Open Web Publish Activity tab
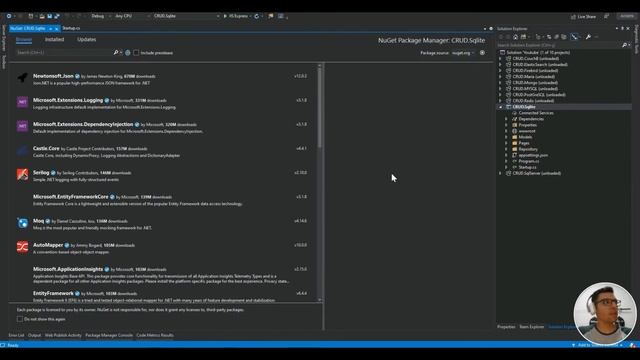The width and height of the screenshot is (640, 360). click(x=63, y=335)
